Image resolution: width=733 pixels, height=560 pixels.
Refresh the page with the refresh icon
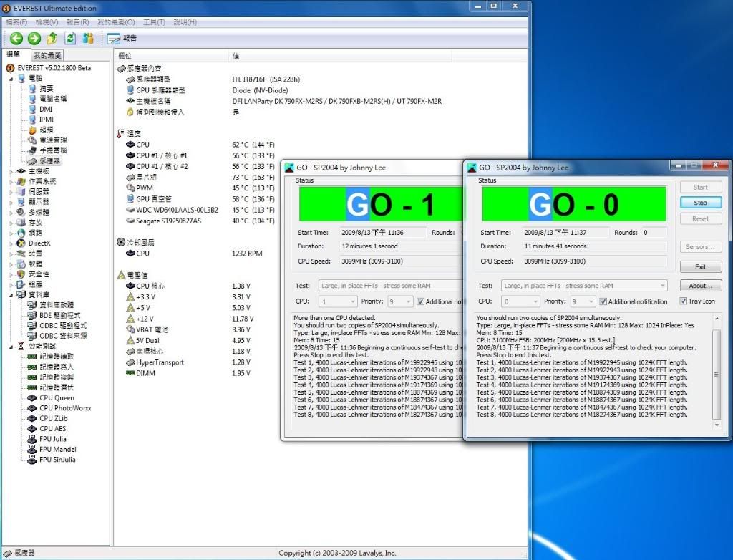70,39
